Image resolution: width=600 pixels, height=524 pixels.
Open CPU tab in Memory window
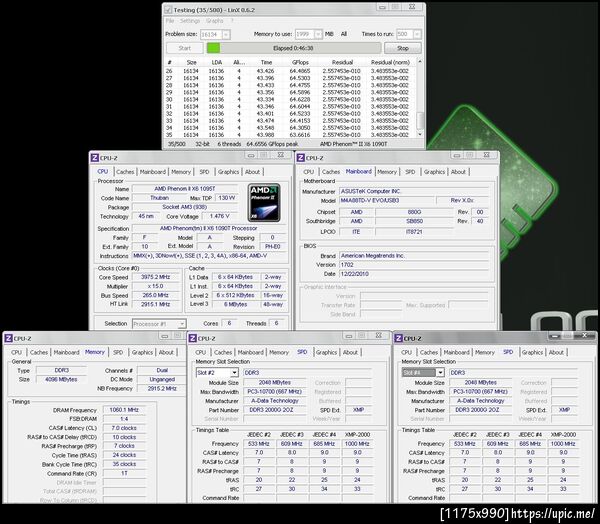pos(16,353)
